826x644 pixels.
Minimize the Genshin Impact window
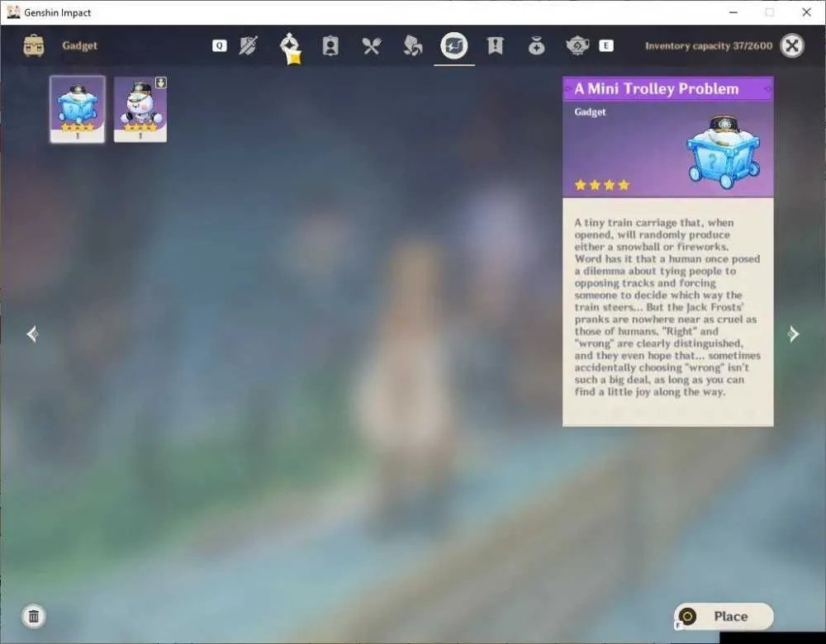733,12
